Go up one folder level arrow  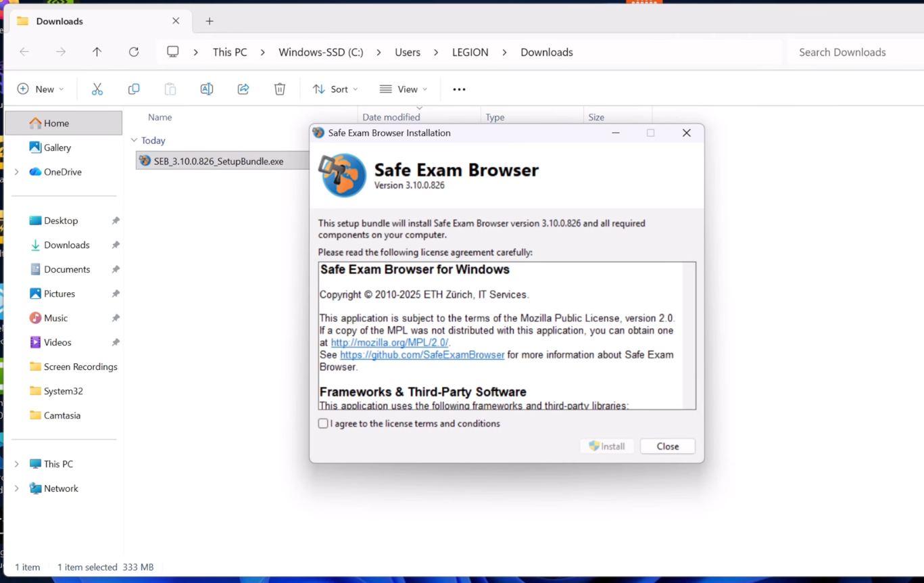click(97, 52)
